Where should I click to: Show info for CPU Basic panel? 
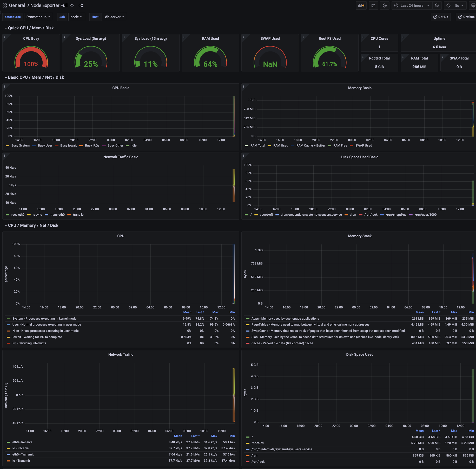4,87
